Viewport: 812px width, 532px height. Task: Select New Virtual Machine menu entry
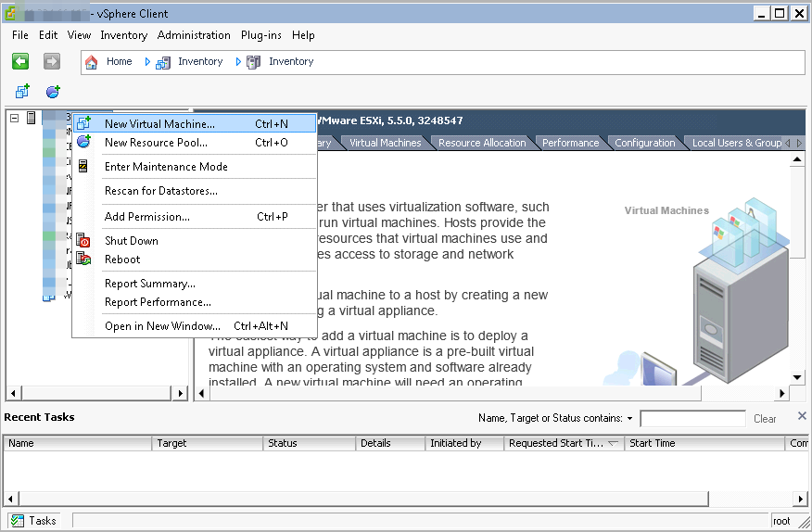[x=159, y=124]
